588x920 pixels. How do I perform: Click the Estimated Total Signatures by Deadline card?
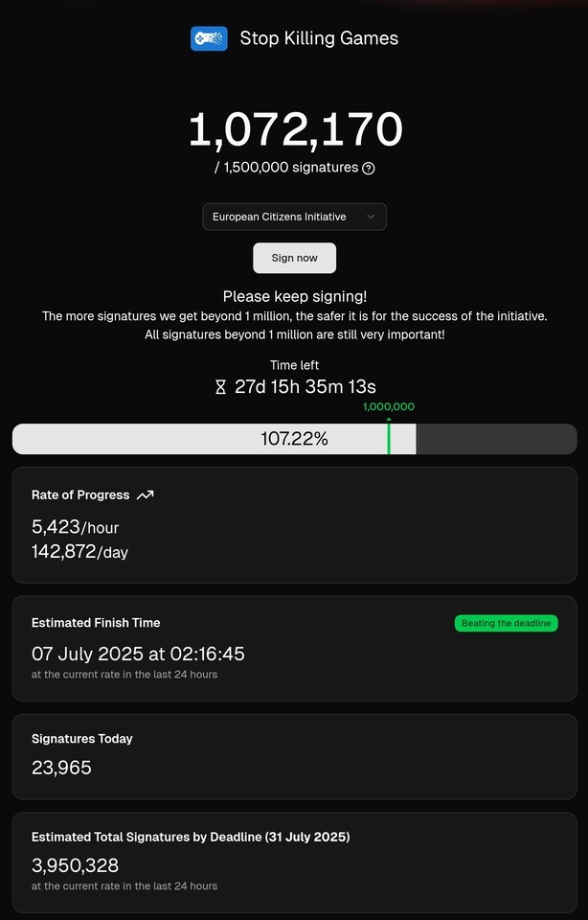[294, 862]
